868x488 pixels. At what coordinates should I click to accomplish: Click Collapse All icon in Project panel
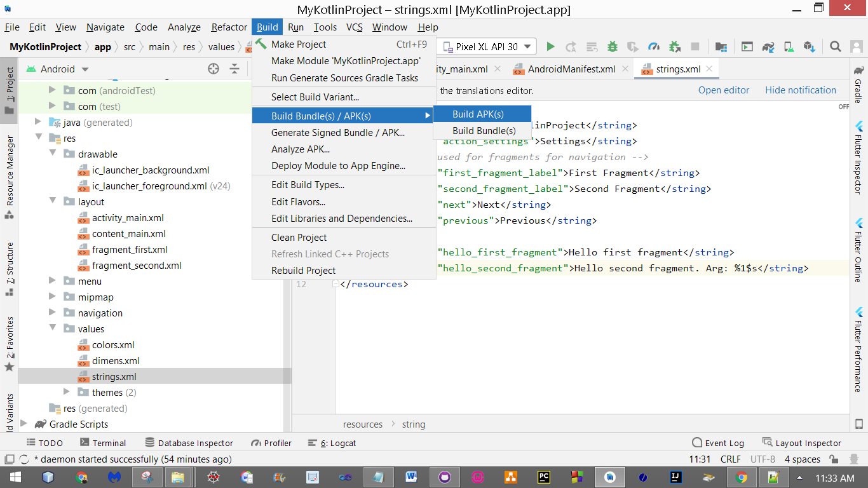point(234,69)
